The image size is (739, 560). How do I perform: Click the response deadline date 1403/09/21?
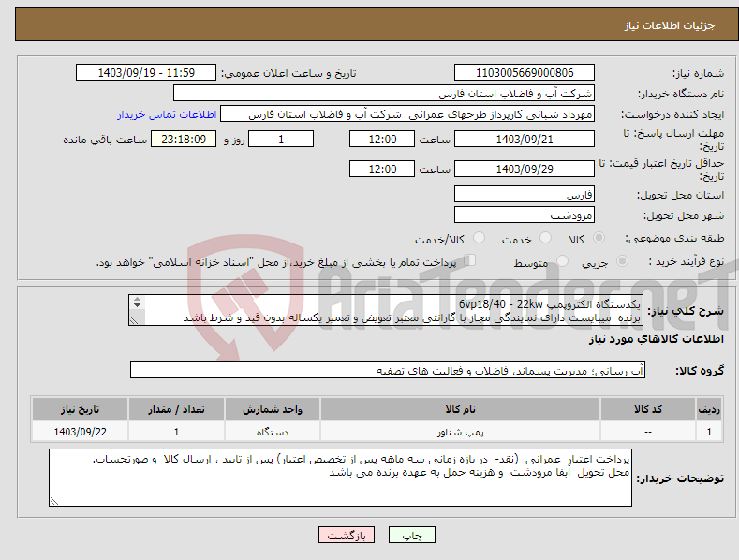tap(525, 139)
